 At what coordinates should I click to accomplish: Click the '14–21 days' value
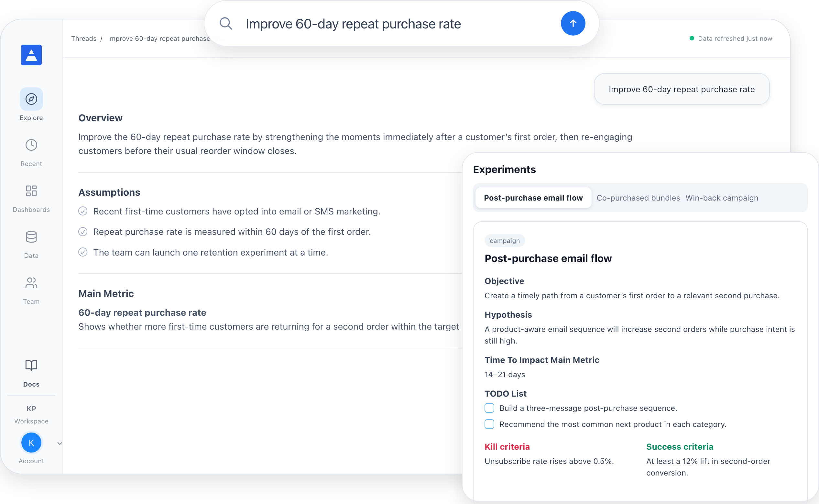[505, 375]
